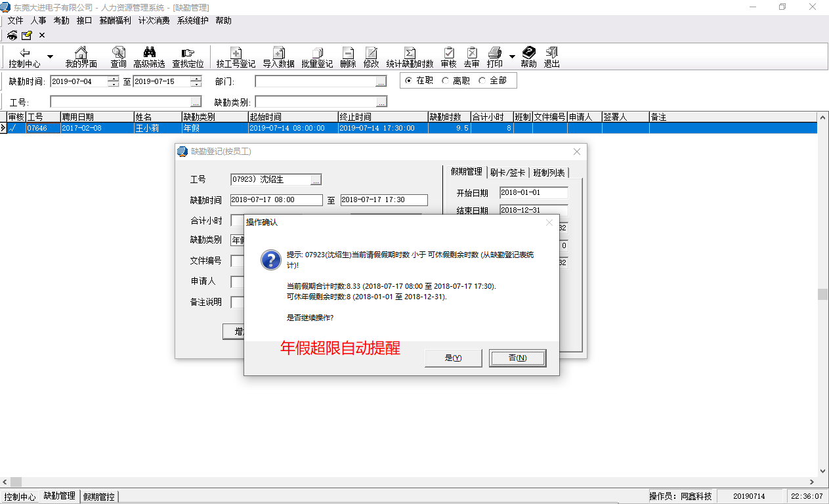Select the 离职 radio button

click(446, 81)
